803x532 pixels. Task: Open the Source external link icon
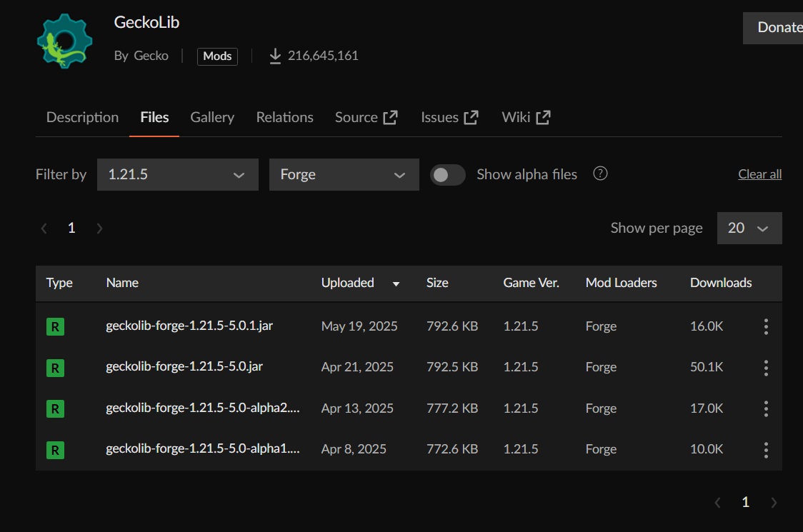pos(390,117)
